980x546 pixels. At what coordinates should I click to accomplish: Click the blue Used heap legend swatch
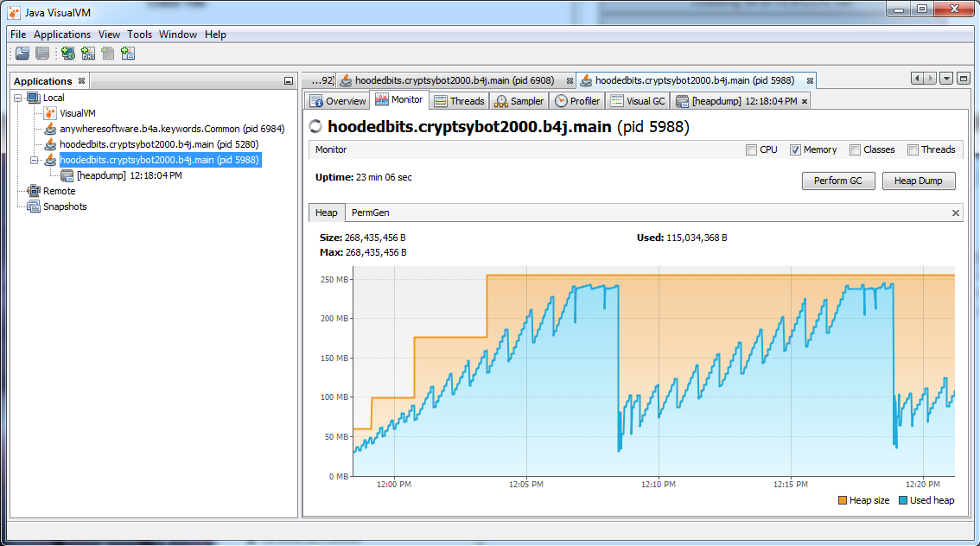pyautogui.click(x=902, y=500)
